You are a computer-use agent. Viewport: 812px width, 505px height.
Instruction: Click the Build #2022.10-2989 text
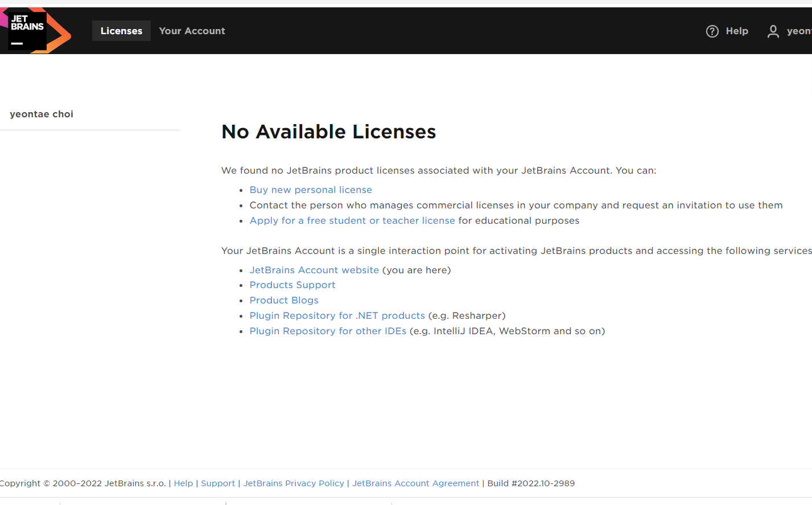[531, 483]
